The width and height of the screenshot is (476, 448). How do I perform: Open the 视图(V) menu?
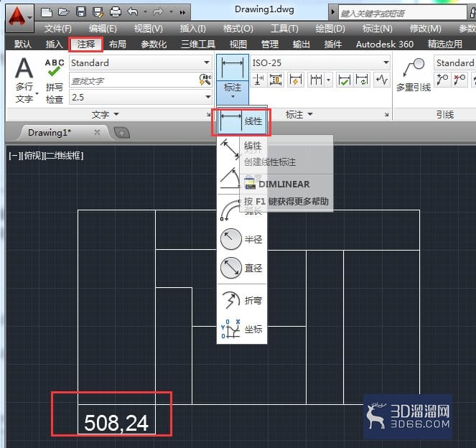coord(148,29)
